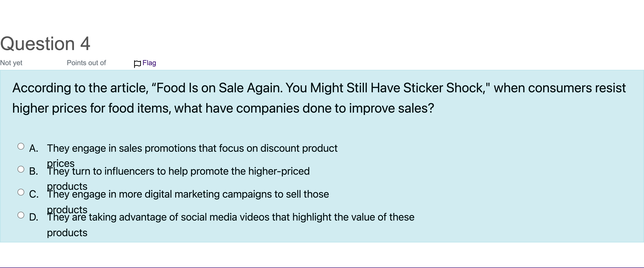The height and width of the screenshot is (268, 644).
Task: Click question line "higher prices for food items"
Action: click(x=91, y=108)
